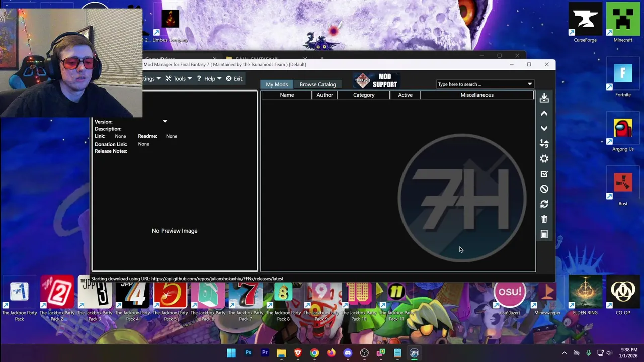Select the Rust desktop shortcut
Screen dimensions: 644x362
623,186
